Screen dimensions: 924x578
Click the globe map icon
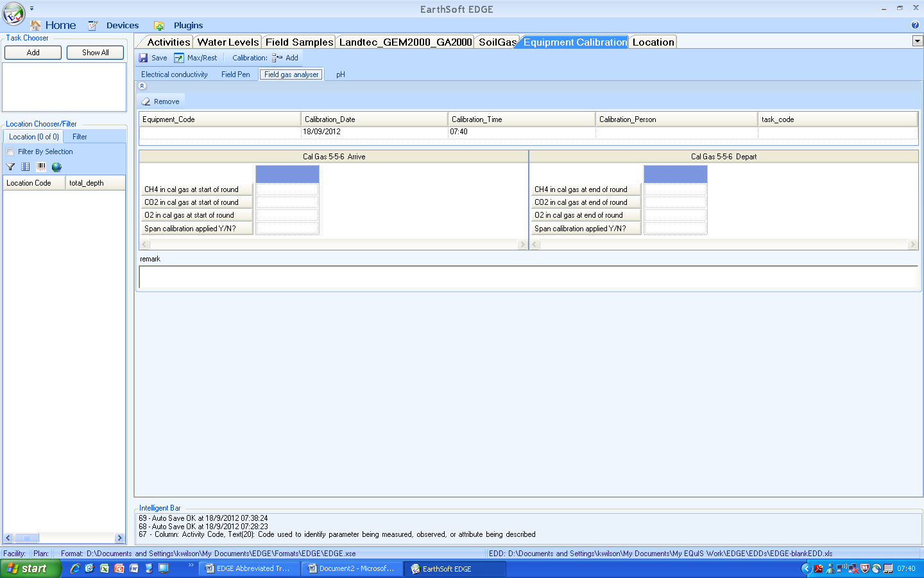[56, 167]
